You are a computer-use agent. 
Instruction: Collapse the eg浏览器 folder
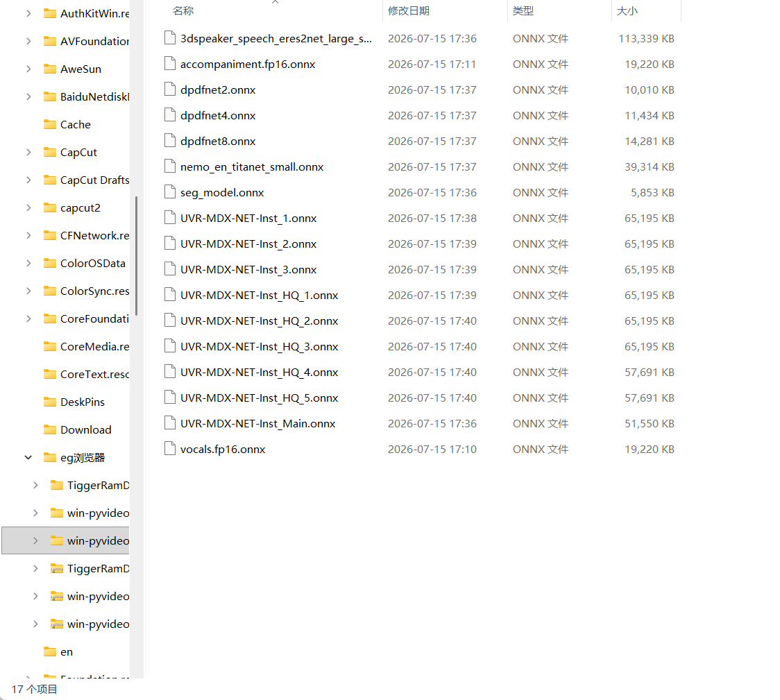tap(28, 457)
